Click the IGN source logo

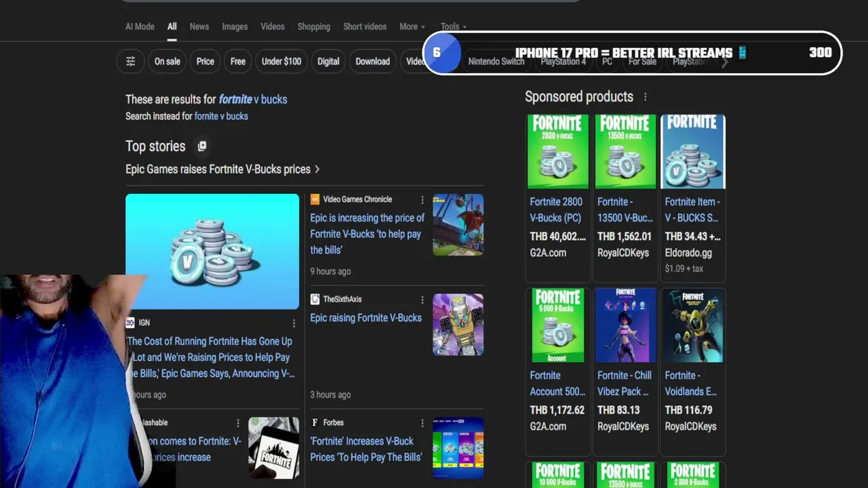[131, 323]
